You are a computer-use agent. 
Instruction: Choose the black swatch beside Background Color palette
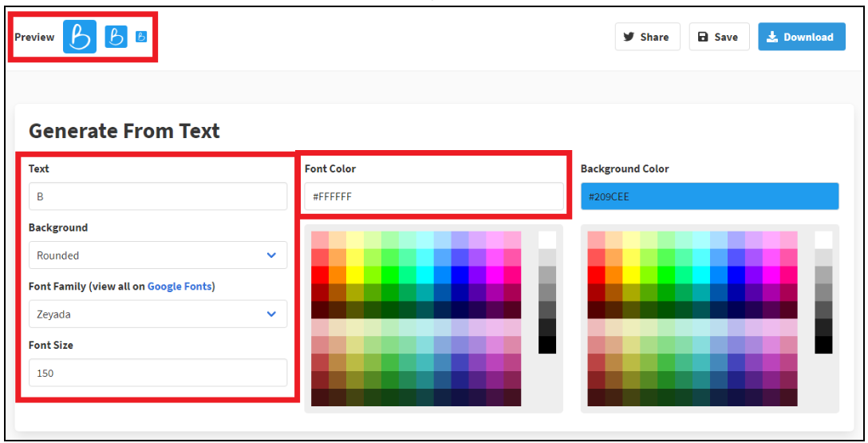(823, 345)
